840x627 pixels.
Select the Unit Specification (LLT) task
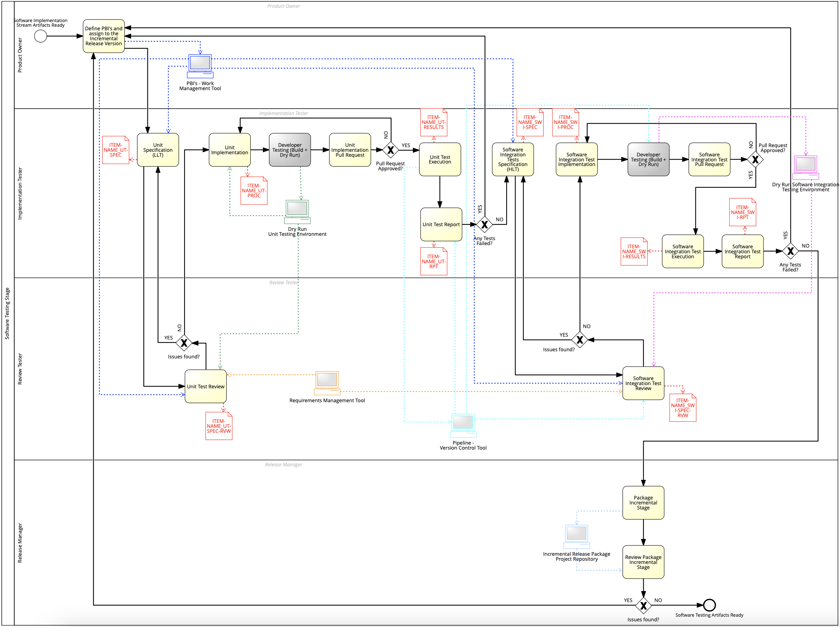click(x=158, y=150)
